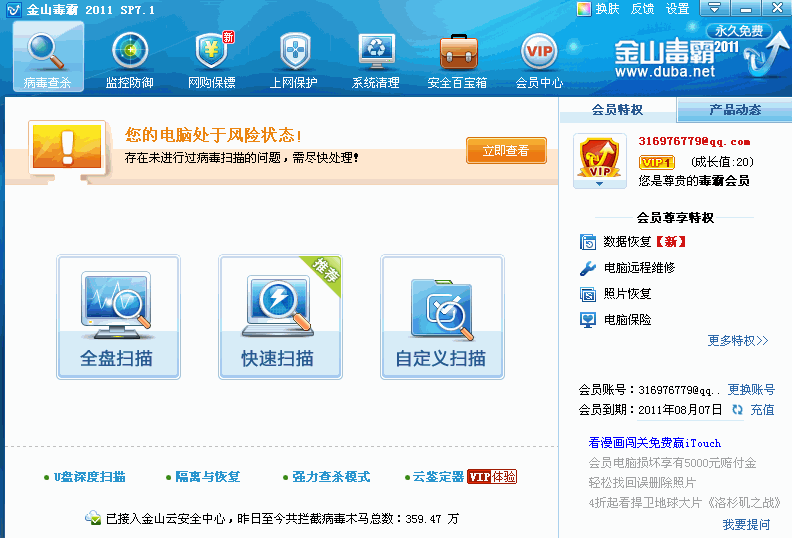Open the 系统清理 system cleanup section
The image size is (792, 538).
point(375,60)
